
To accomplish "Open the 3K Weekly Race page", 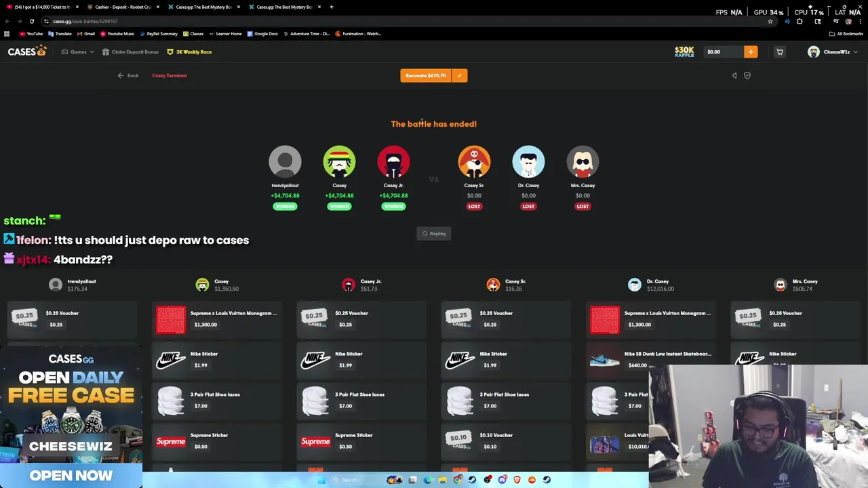I will pos(190,52).
